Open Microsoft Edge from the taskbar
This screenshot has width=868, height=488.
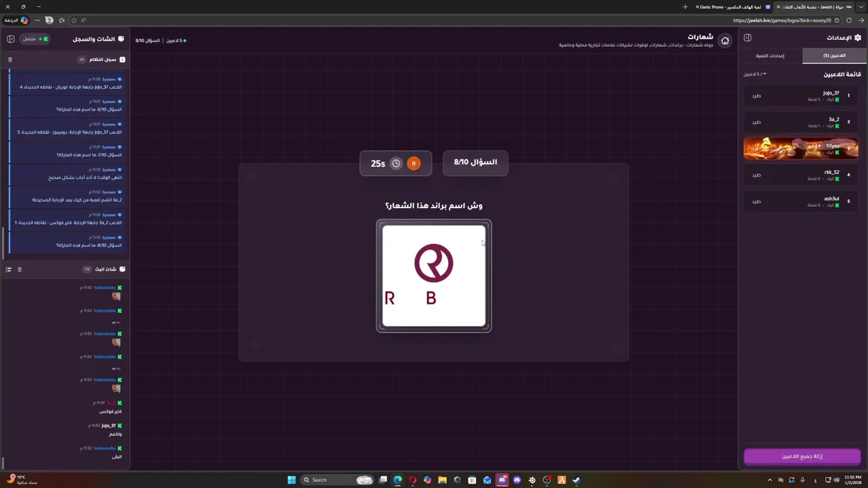coord(397,480)
